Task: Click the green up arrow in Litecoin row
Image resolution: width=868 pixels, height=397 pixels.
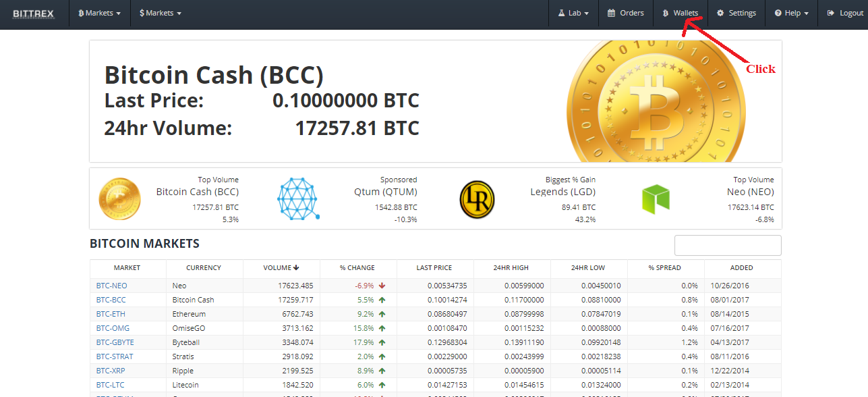Action: pyautogui.click(x=382, y=385)
